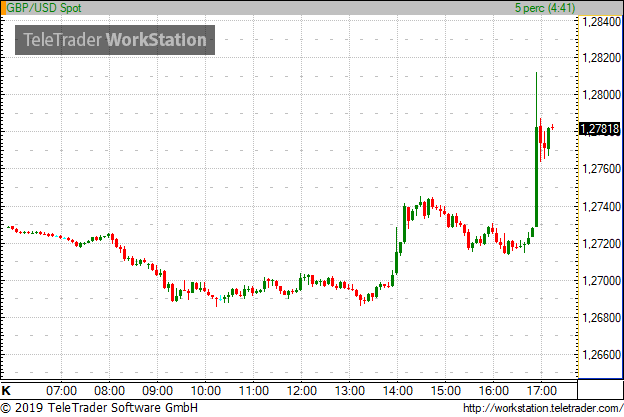Select the 1,26800 price axis label
The height and width of the screenshot is (417, 624).
point(601,318)
